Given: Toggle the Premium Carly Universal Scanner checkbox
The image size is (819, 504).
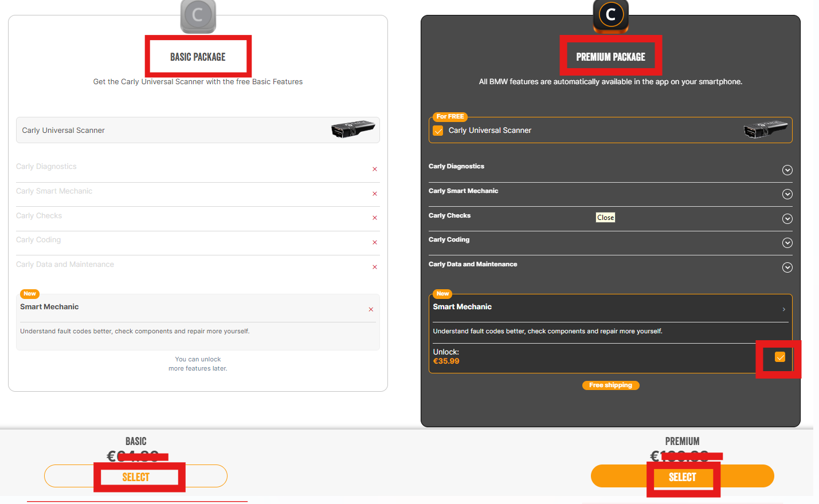Looking at the screenshot, I should 438,131.
